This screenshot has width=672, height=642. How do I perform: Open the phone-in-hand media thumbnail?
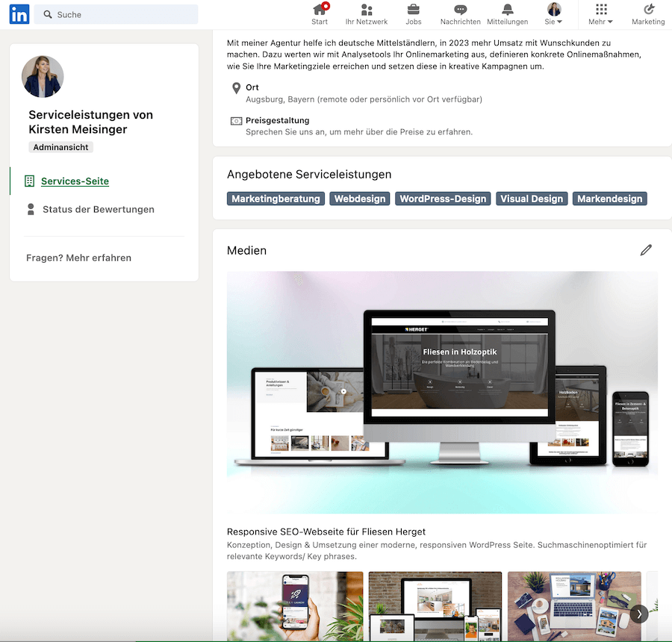[295, 606]
